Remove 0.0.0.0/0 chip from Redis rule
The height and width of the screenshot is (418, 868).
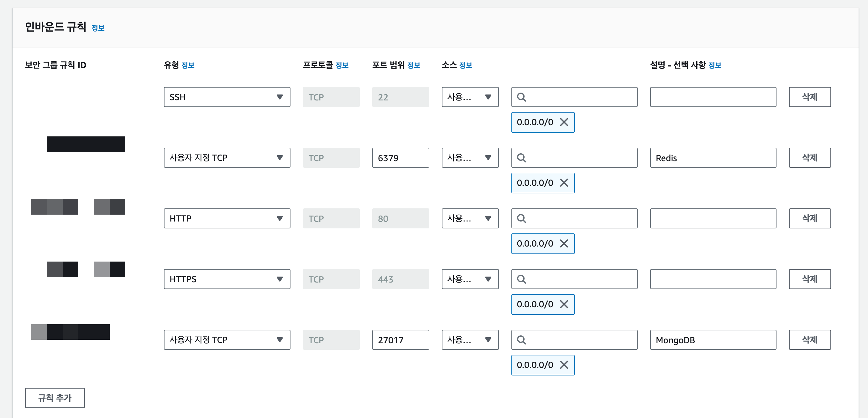pos(564,183)
